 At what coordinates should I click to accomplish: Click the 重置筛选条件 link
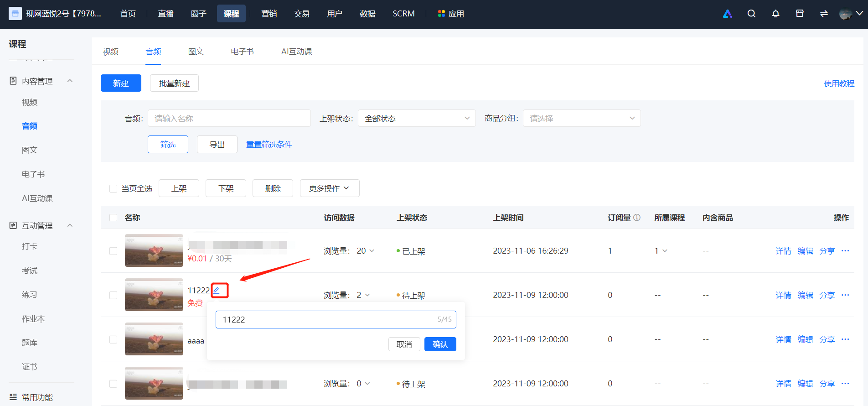pos(269,145)
